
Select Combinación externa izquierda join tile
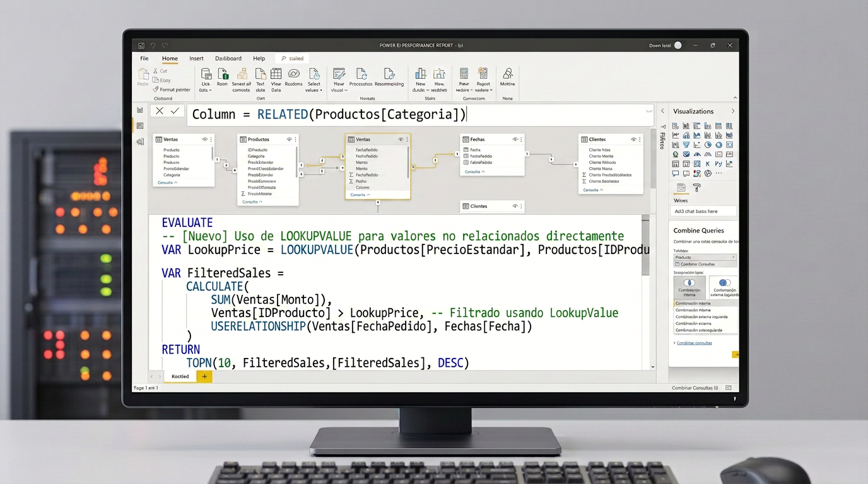tap(724, 287)
